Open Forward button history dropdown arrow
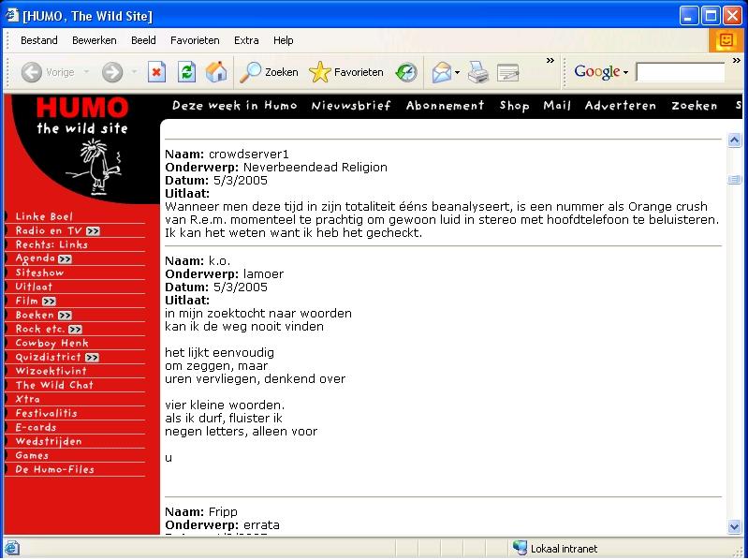This screenshot has height=560, width=748. pyautogui.click(x=134, y=72)
